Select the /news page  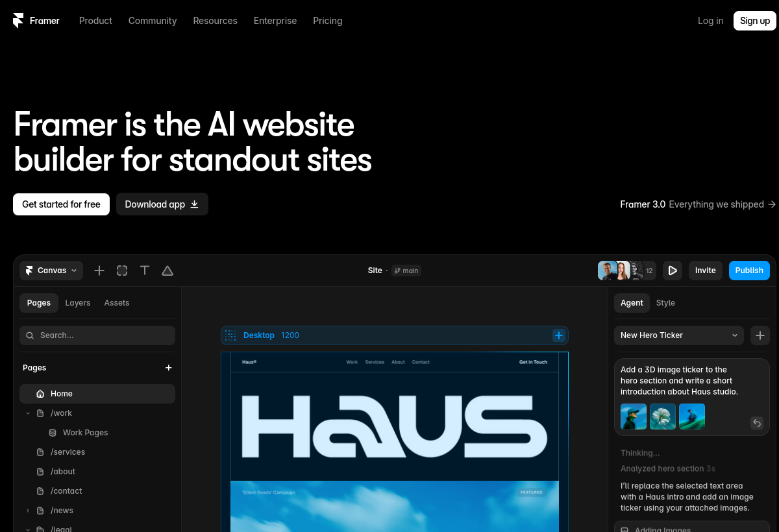click(x=62, y=511)
